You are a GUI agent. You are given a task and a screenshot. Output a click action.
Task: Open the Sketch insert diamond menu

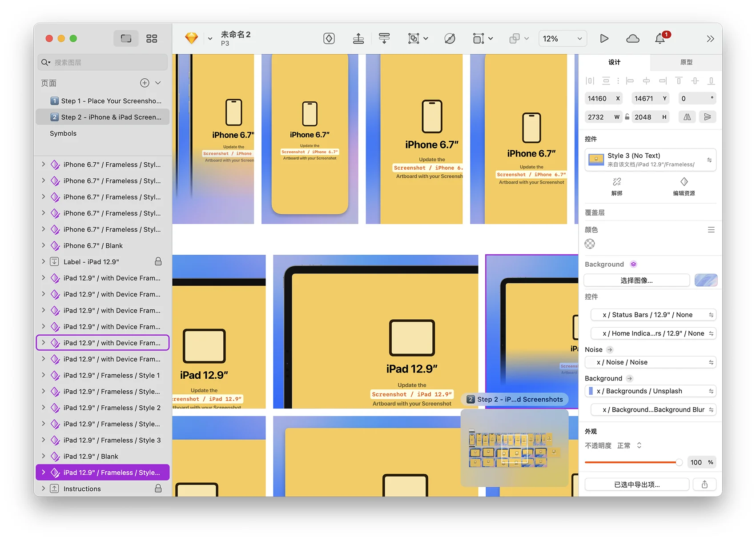point(192,38)
